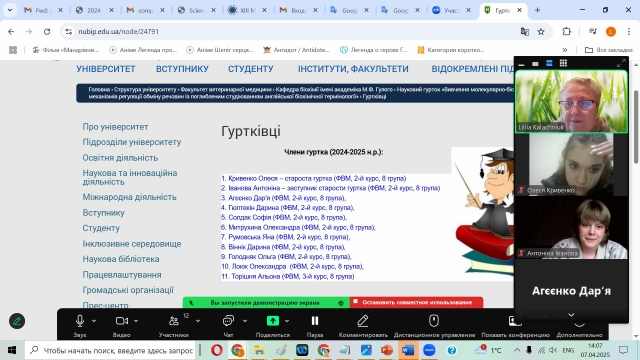640x360 pixels.
Task: Open sidebar link Міжнародна діяльність
Action: tap(129, 197)
